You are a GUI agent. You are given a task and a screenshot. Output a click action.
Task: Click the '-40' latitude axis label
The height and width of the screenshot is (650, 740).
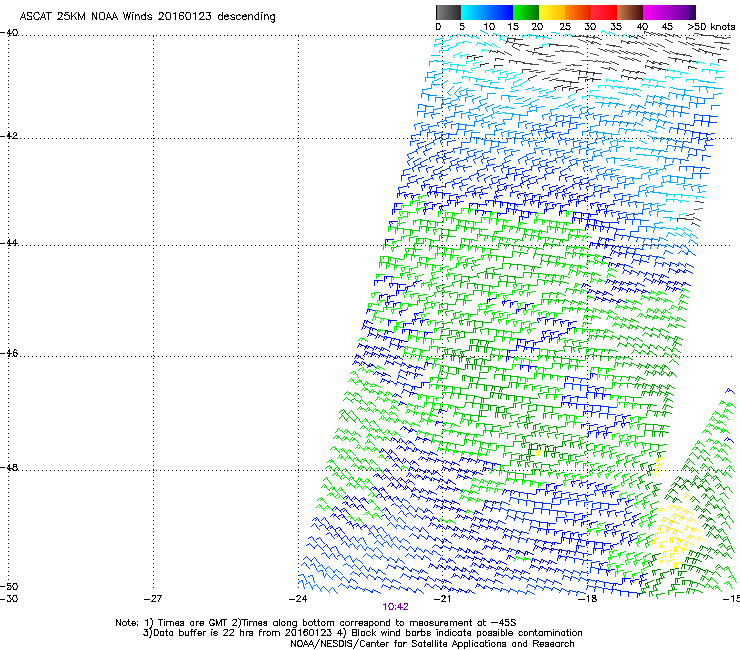coord(9,33)
